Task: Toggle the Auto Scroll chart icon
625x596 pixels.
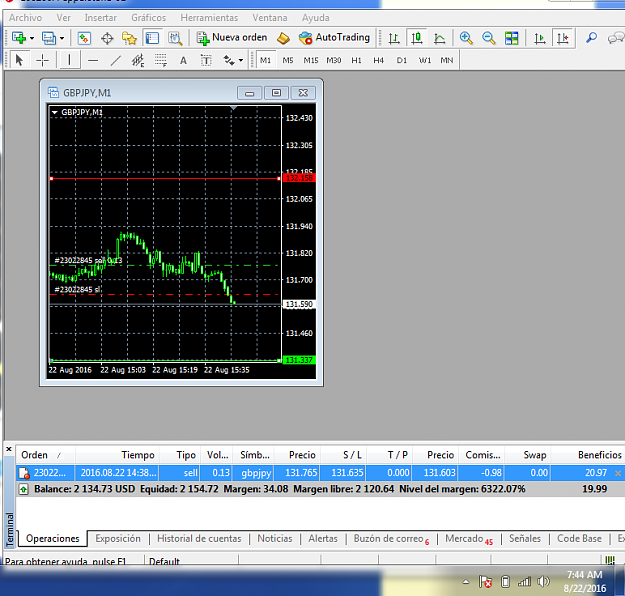Action: pyautogui.click(x=540, y=38)
